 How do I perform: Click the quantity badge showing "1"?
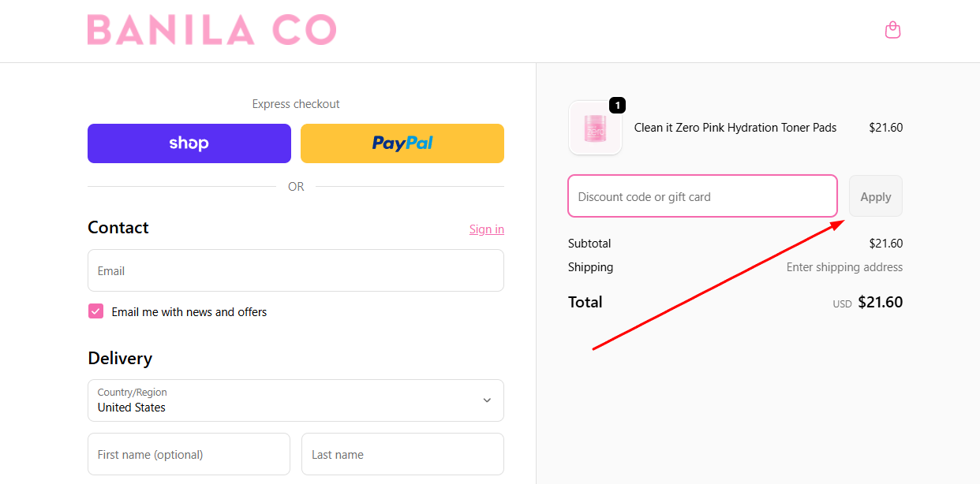click(x=616, y=105)
